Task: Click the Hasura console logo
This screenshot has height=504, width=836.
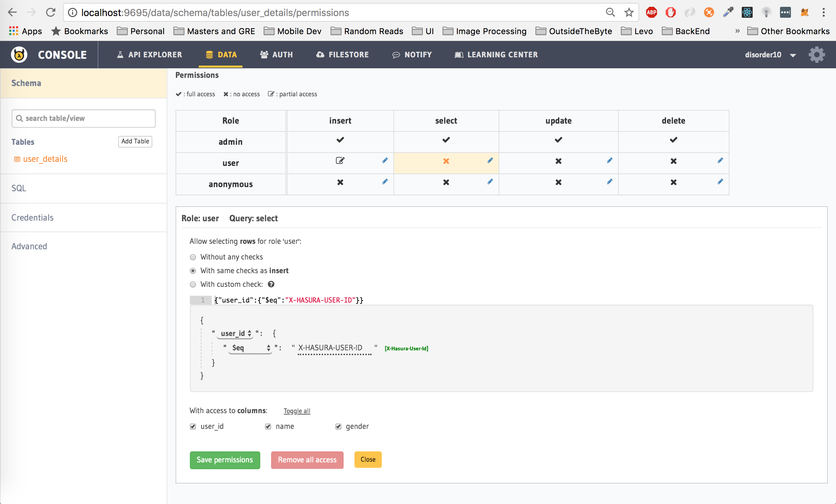Action: [x=19, y=55]
